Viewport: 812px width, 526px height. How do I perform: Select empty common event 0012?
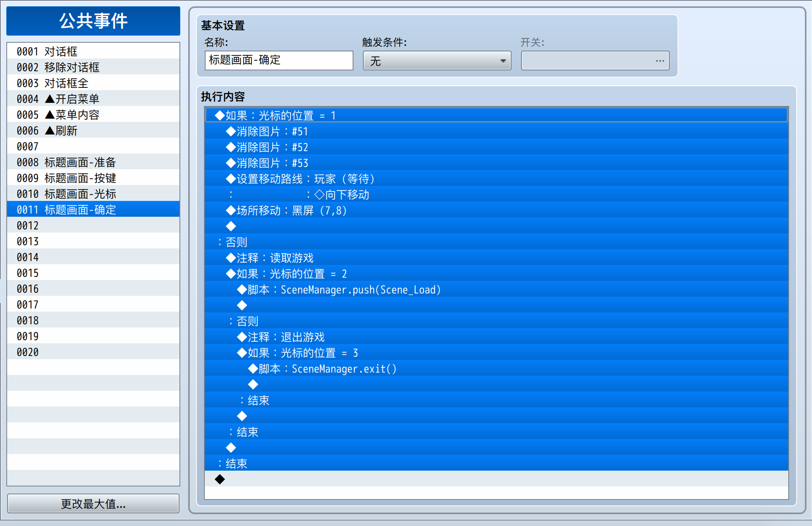93,225
